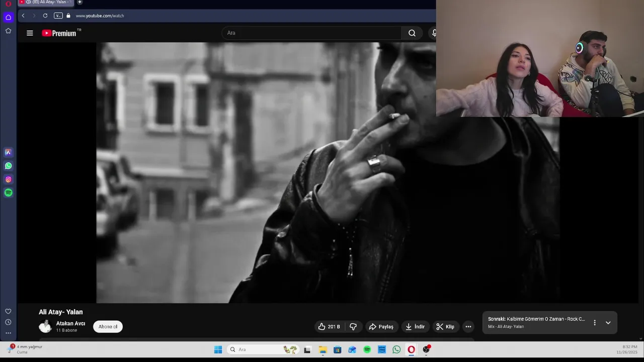The width and height of the screenshot is (644, 362).
Task: Open sidebar three-dot more options
Action: pyautogui.click(x=8, y=333)
